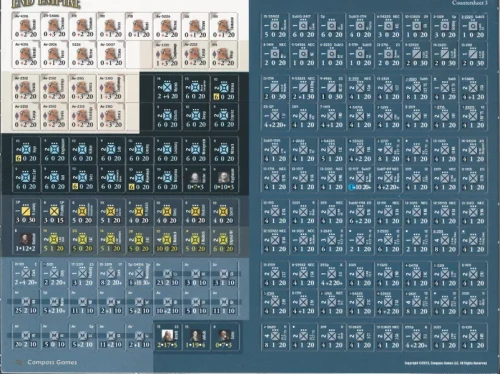Choose the counter marked 20 2 10
Viewport: 500px width, 374px height.
26,337
